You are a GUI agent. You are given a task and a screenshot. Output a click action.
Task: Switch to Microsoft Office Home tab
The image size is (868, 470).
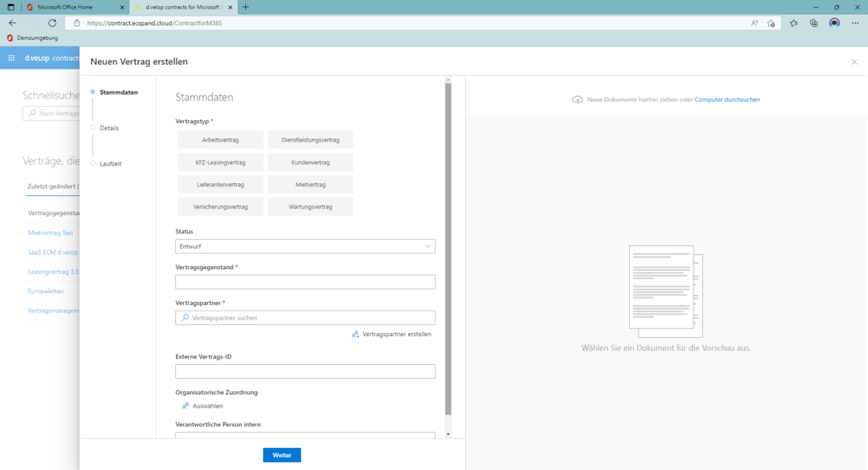[x=76, y=7]
